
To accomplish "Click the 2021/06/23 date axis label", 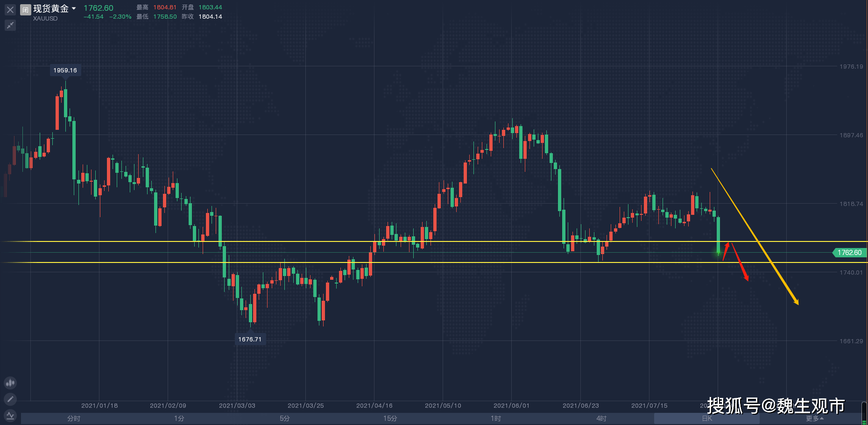I will coord(581,406).
